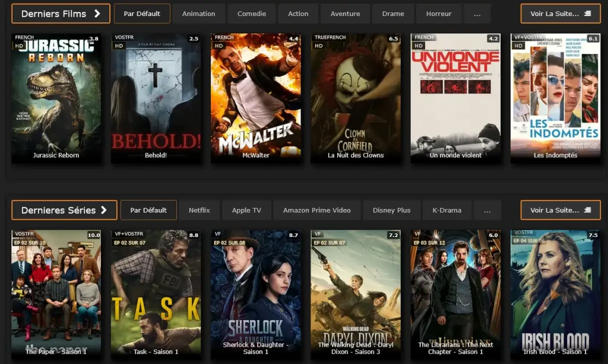Image resolution: width=608 pixels, height=364 pixels.
Task: Open the McWalter movie poster
Action: (x=256, y=98)
